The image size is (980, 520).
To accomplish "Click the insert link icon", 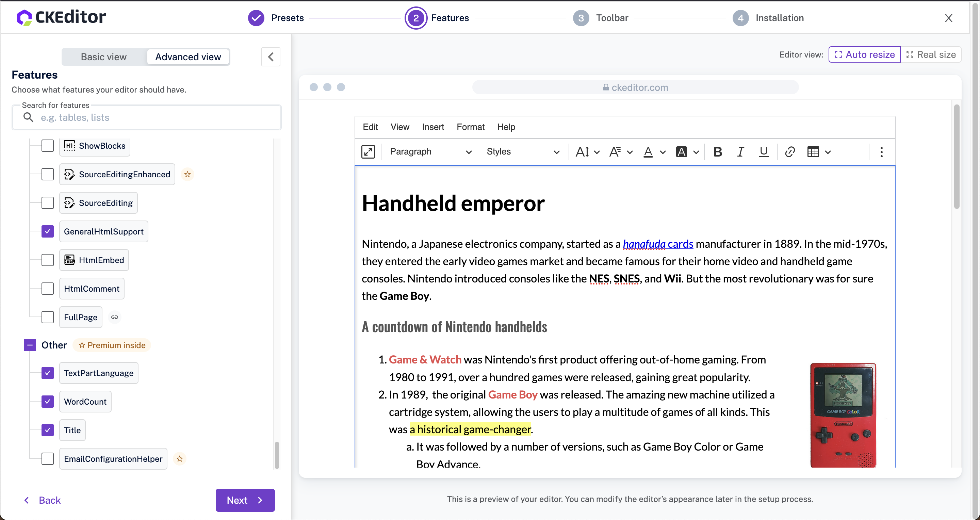I will (x=790, y=152).
